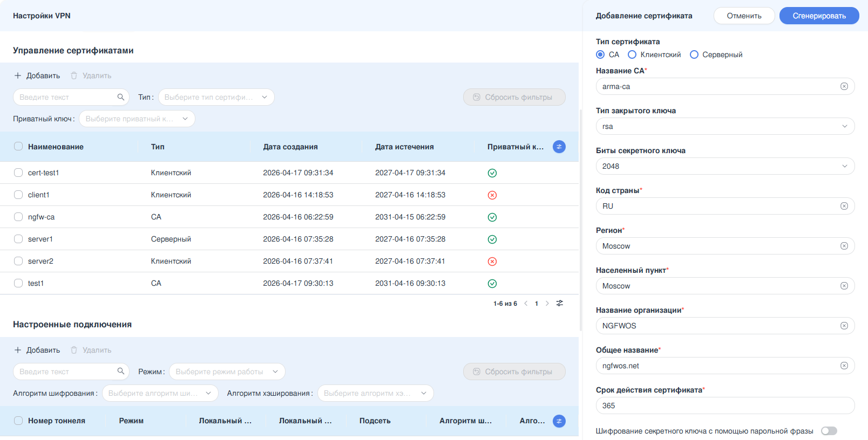Click the Приватный к… column header
This screenshot has width=868, height=440.
(516, 147)
